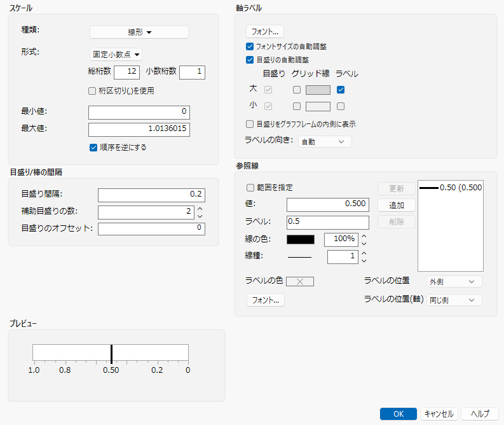504x425 pixels.
Task: Click the line opacity 100% field
Action: pos(341,239)
